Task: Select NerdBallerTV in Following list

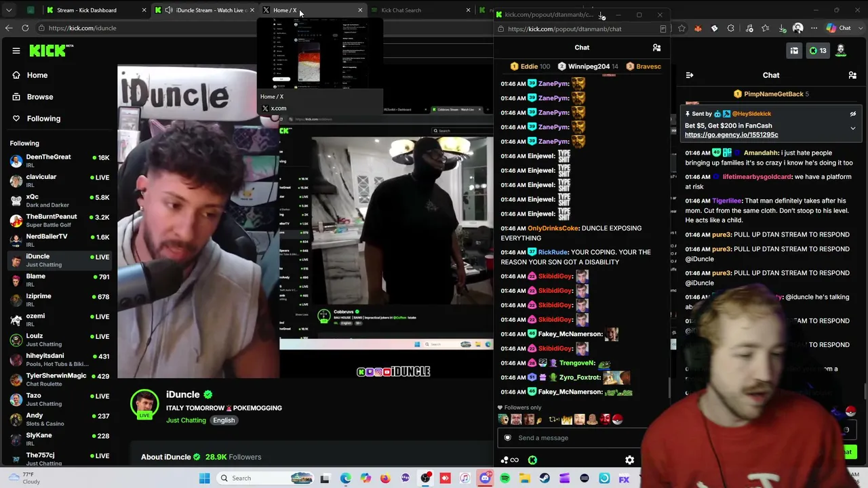Action: point(60,240)
